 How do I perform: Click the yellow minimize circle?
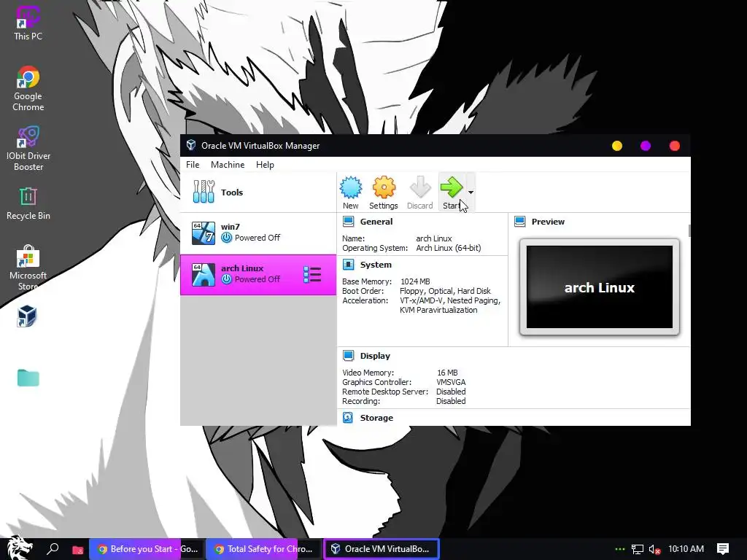click(617, 146)
